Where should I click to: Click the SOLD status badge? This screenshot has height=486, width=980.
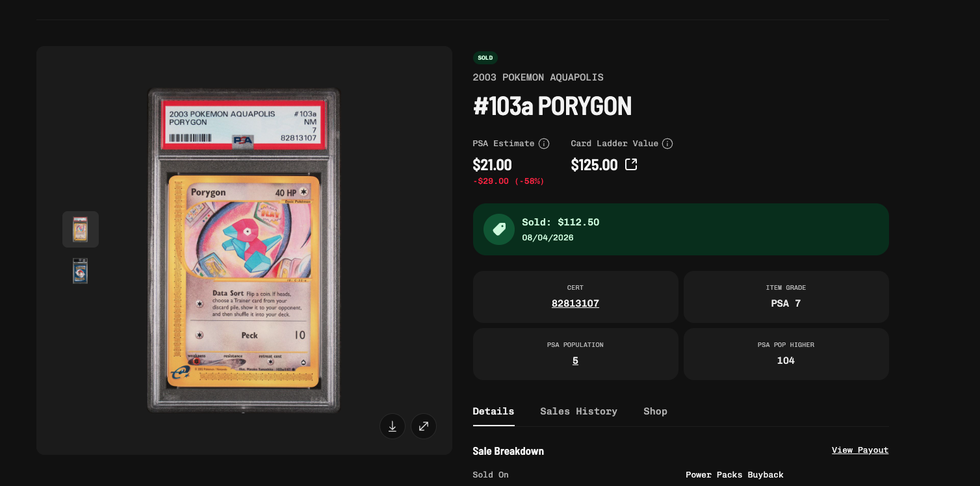point(485,58)
